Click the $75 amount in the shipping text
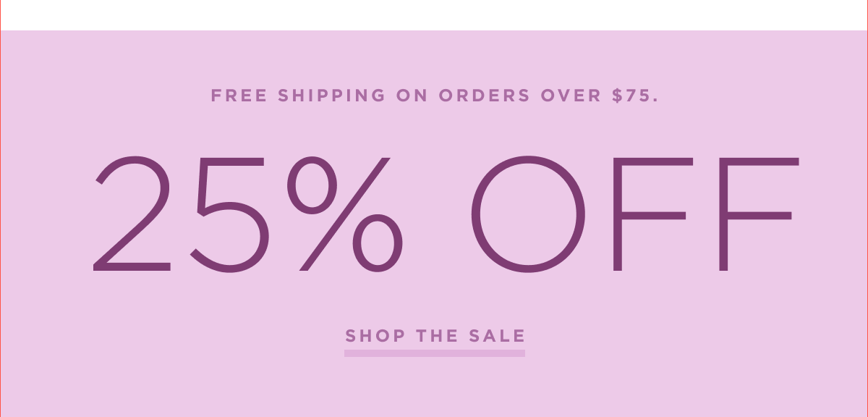Image resolution: width=868 pixels, height=417 pixels. tap(635, 96)
